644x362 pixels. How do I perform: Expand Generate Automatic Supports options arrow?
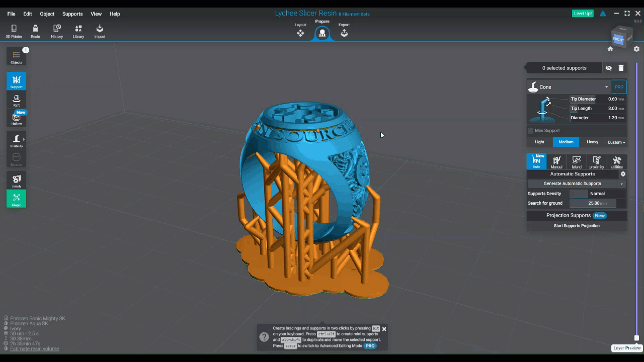click(x=622, y=184)
